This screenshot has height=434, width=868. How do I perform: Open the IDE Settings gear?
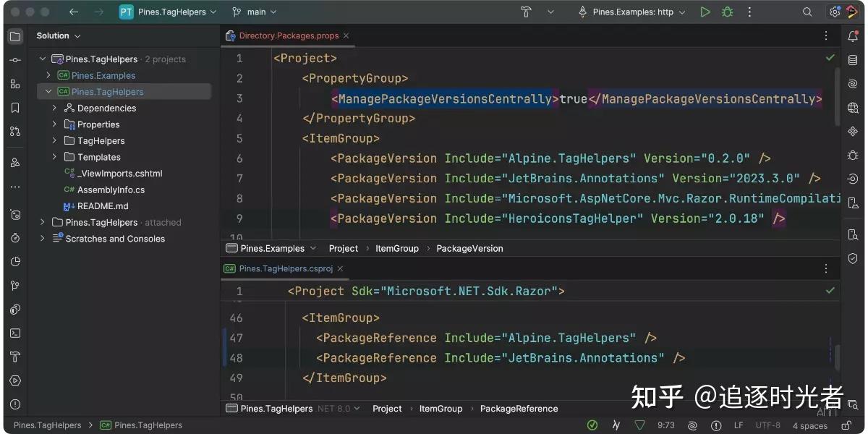pyautogui.click(x=834, y=12)
